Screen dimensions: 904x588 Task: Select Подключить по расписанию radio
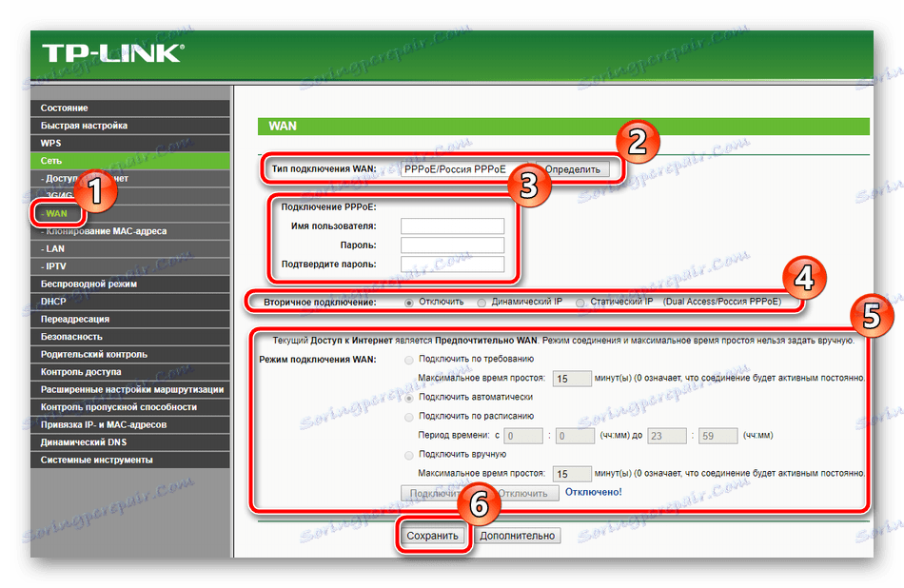tap(409, 417)
